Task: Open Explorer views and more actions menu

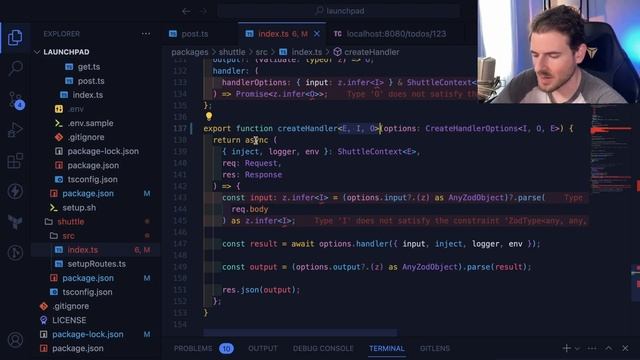Action: [x=146, y=34]
